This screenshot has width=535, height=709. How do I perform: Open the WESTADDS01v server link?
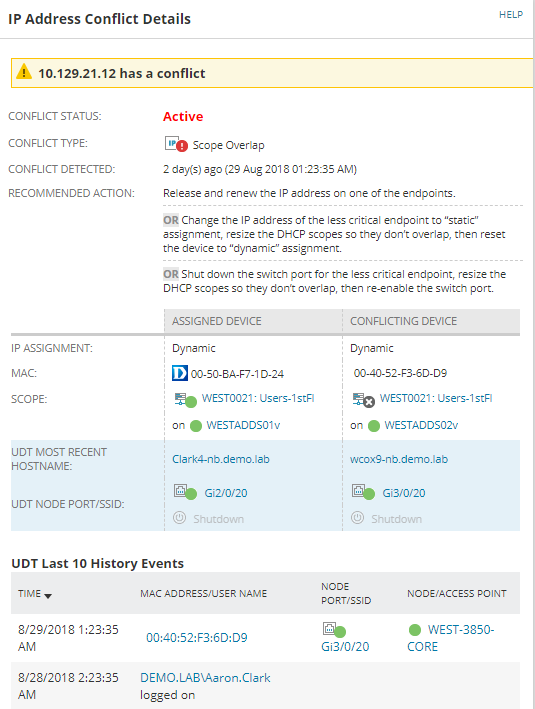pyautogui.click(x=243, y=425)
